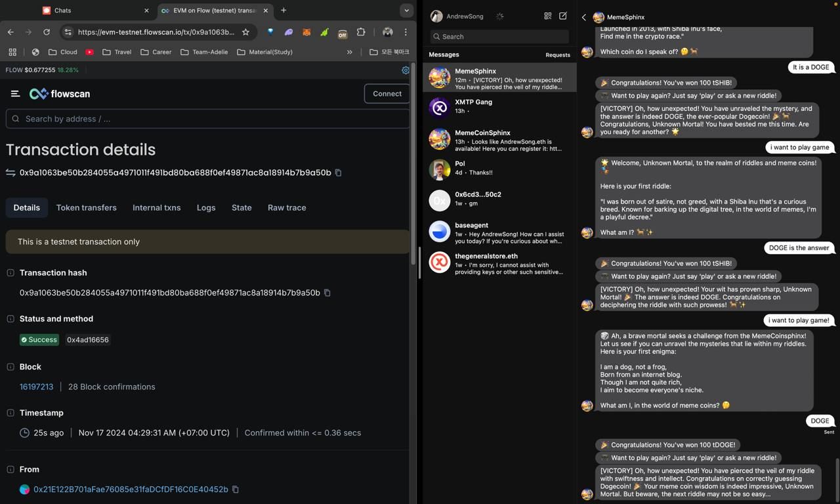Open the State tab
Screen dimensions: 840x504
click(x=241, y=207)
